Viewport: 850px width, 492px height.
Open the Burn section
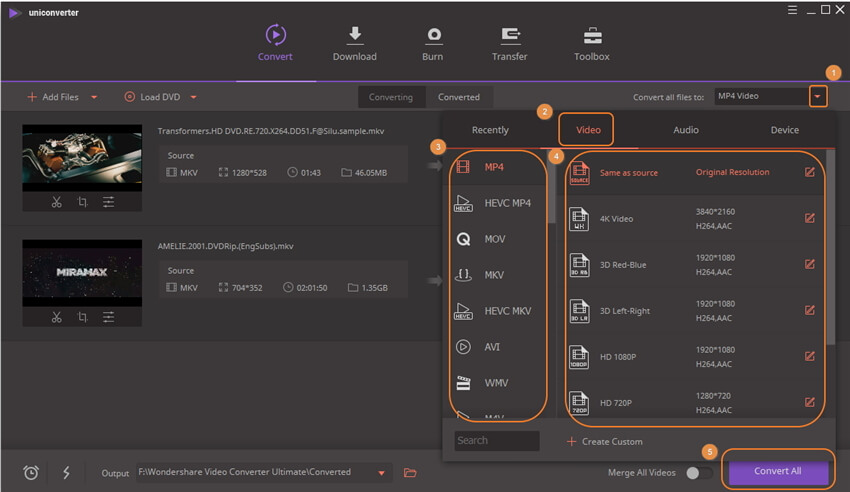pyautogui.click(x=433, y=44)
